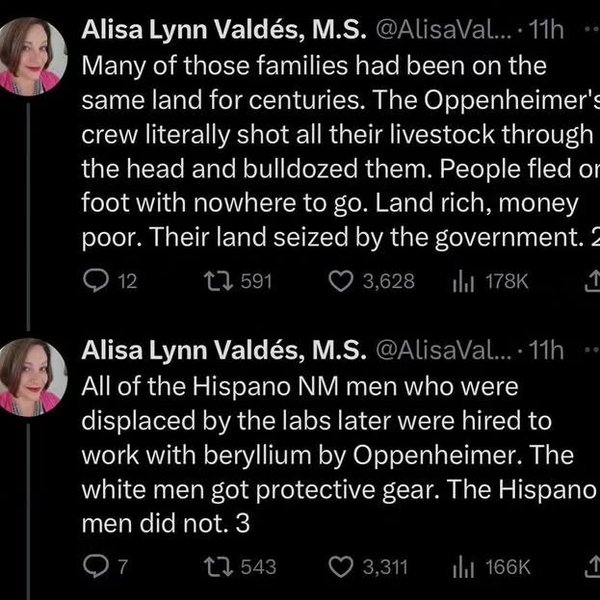Open more options on the second tweet
600x600 pixels.
(592, 350)
